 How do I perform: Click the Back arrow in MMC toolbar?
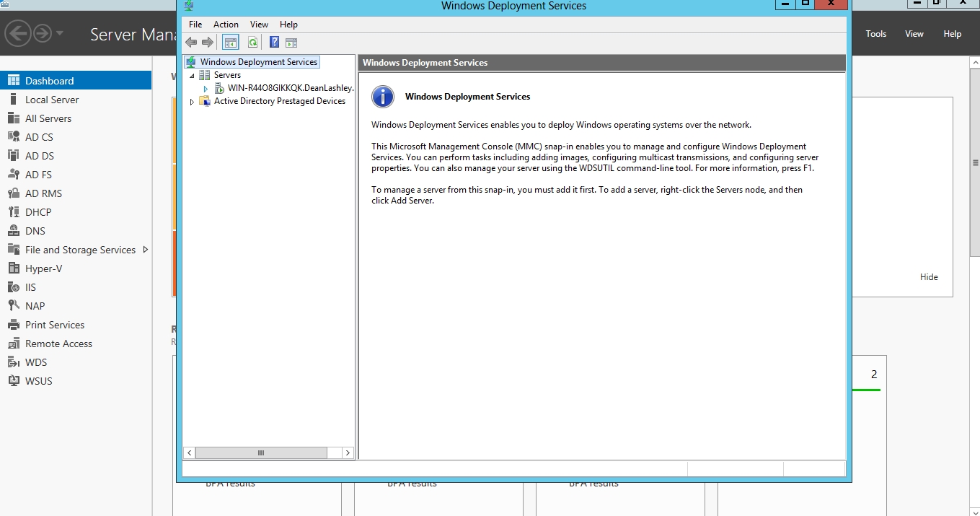coord(191,43)
